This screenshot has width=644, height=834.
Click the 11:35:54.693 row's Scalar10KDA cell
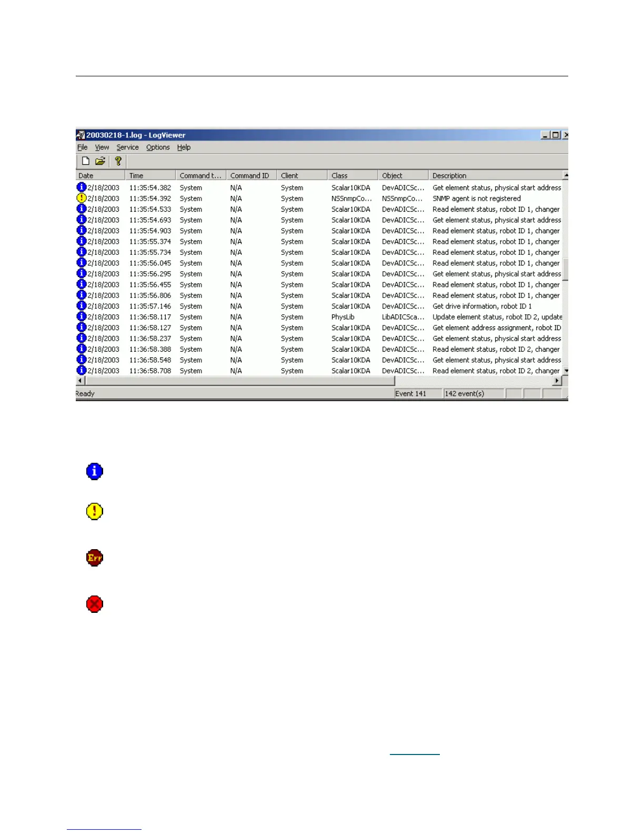coord(351,220)
